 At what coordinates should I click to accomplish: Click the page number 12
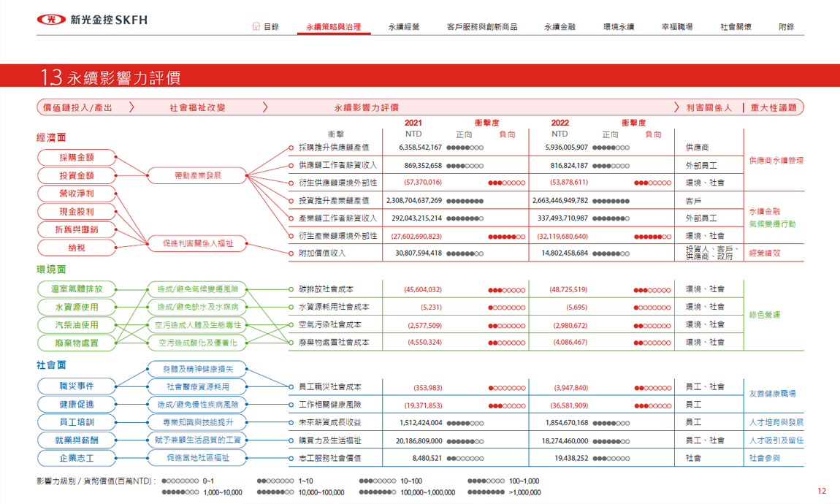822,491
